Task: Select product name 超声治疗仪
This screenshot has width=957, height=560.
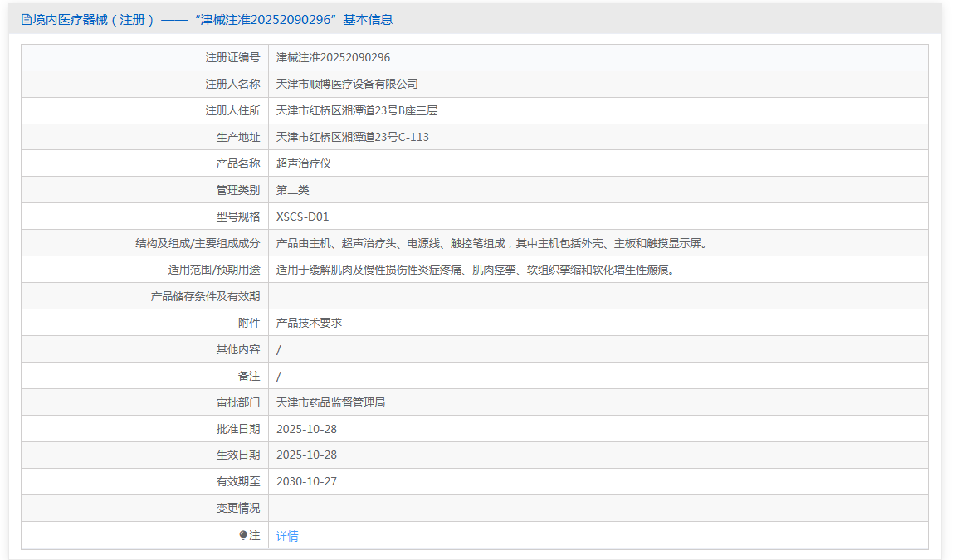Action: (303, 163)
